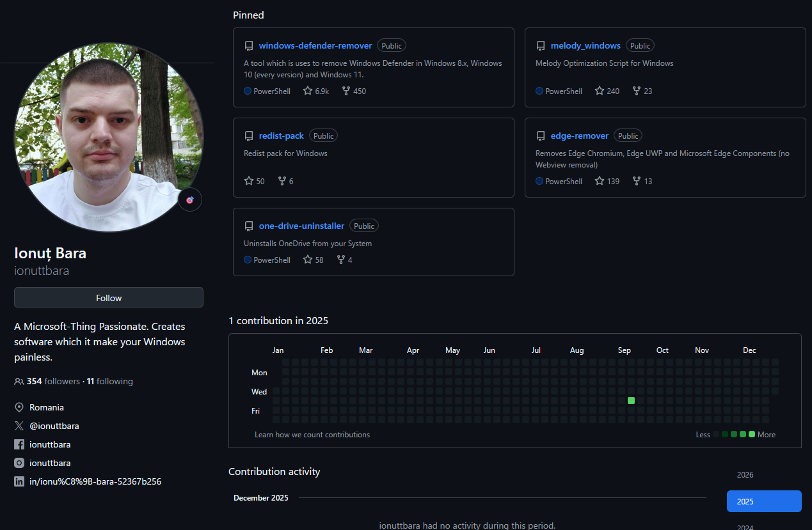Open the Facebook ionuttbara link

click(x=50, y=444)
